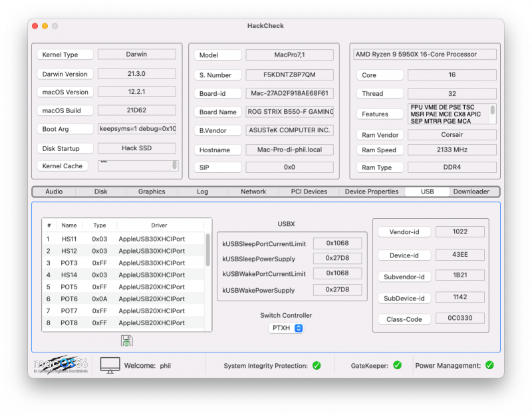
Task: Click the CPU Features scrollbar
Action: [493, 110]
